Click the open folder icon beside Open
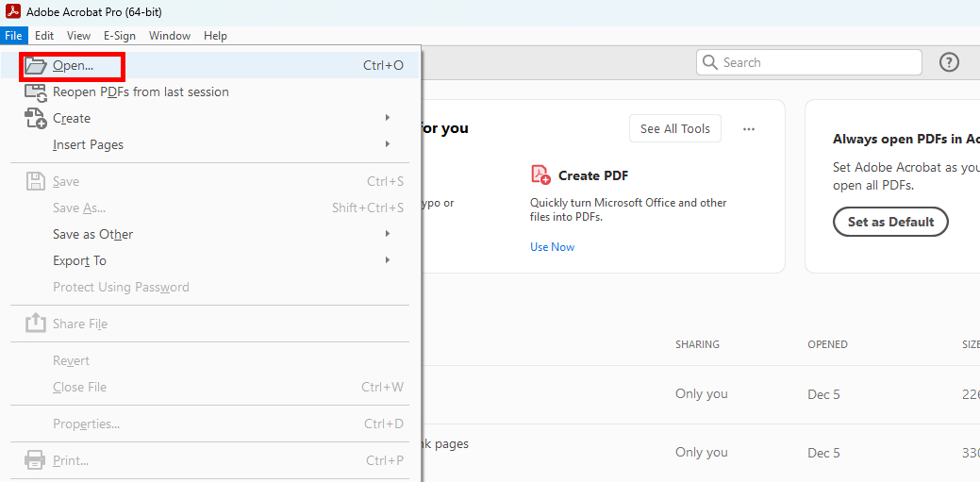 tap(36, 66)
